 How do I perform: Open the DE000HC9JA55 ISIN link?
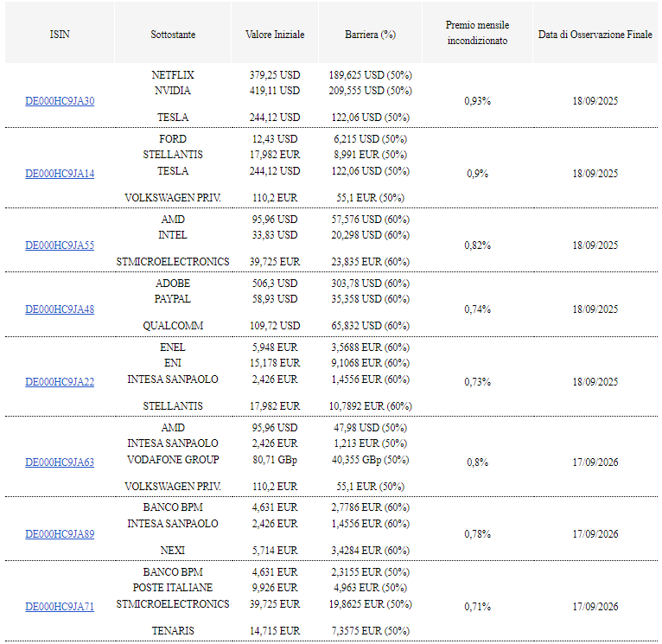(x=60, y=245)
